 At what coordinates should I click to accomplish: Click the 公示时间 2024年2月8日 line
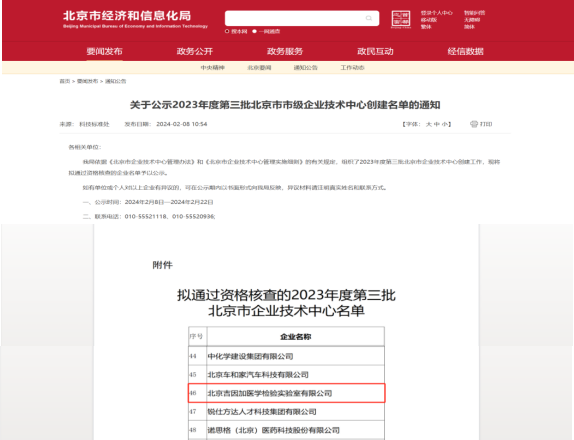(148, 202)
